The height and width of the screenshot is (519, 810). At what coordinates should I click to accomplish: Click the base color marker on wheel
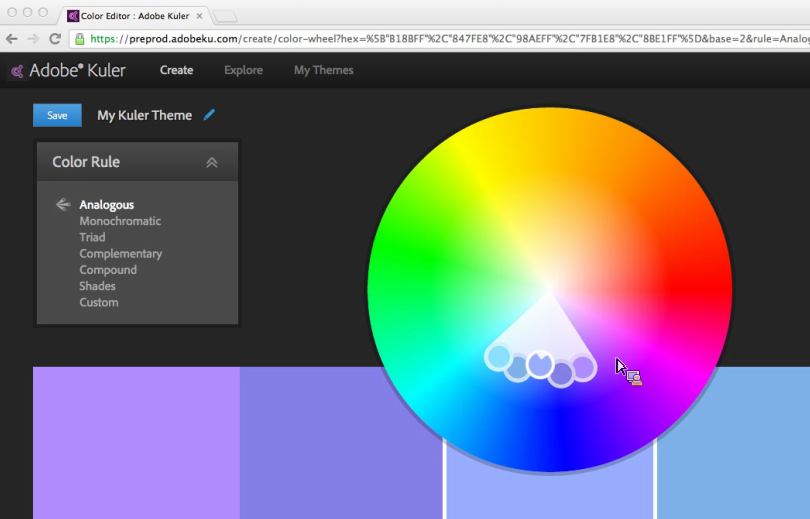pyautogui.click(x=540, y=365)
